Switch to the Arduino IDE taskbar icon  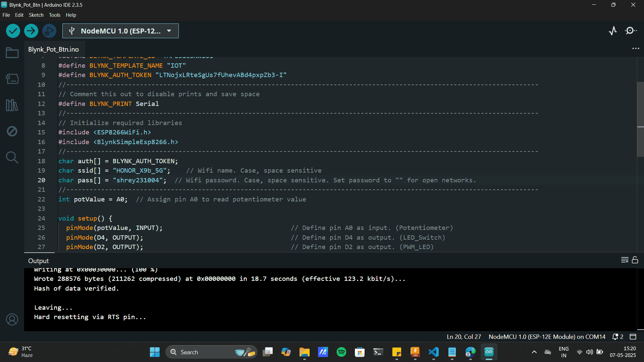click(489, 352)
